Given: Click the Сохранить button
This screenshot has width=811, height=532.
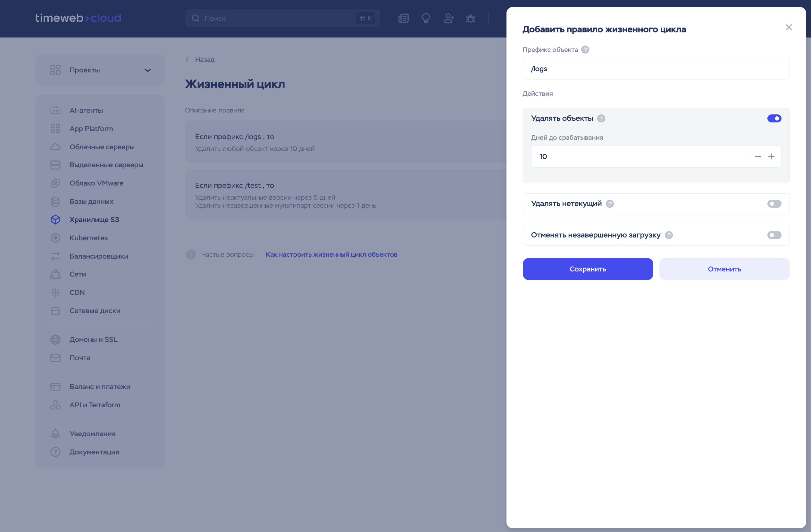Looking at the screenshot, I should coord(588,269).
